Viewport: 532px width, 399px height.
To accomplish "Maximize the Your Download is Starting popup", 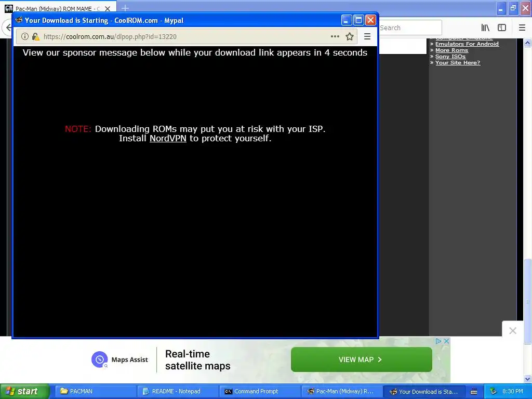I will click(x=358, y=20).
